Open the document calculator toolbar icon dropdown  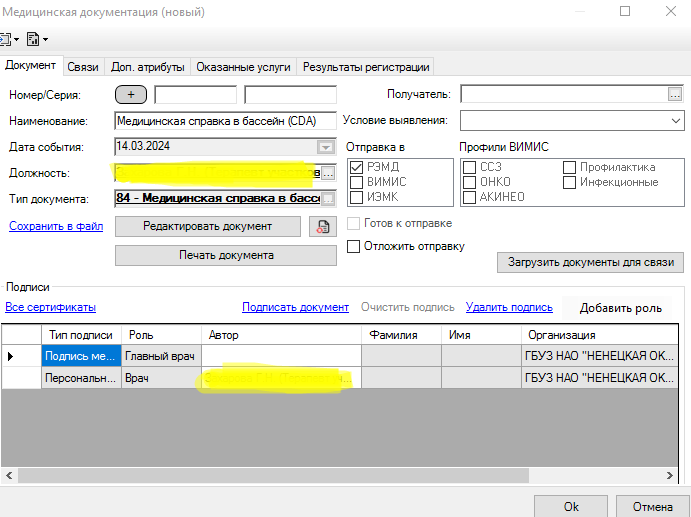(x=45, y=40)
